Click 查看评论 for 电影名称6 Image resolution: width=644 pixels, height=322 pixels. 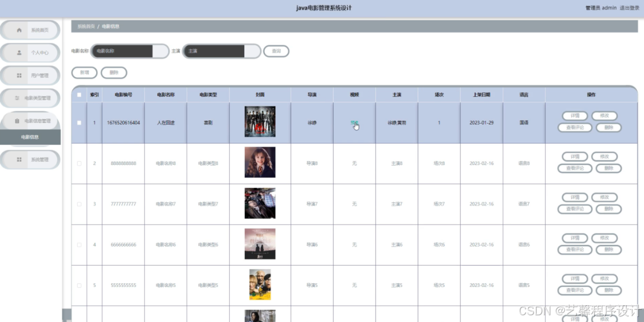coord(575,250)
